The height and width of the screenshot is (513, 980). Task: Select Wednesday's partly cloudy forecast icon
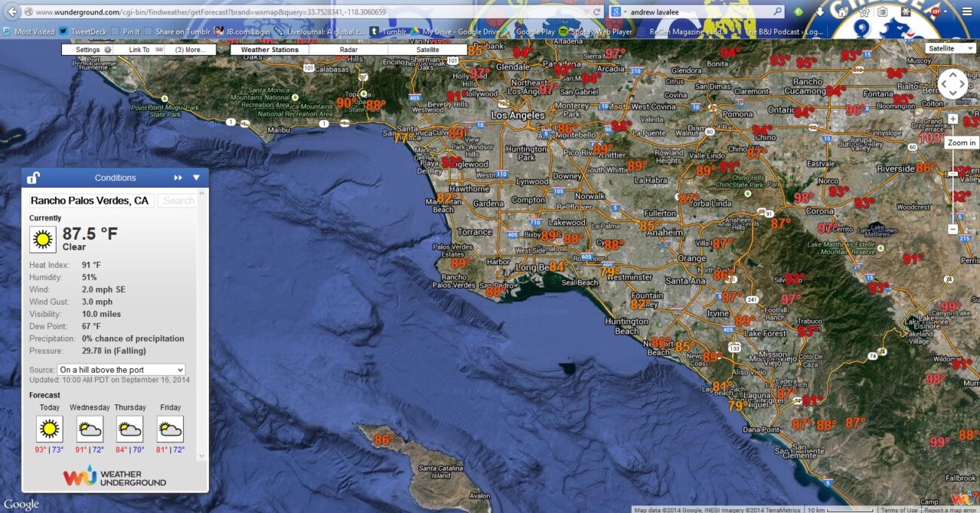tap(90, 429)
